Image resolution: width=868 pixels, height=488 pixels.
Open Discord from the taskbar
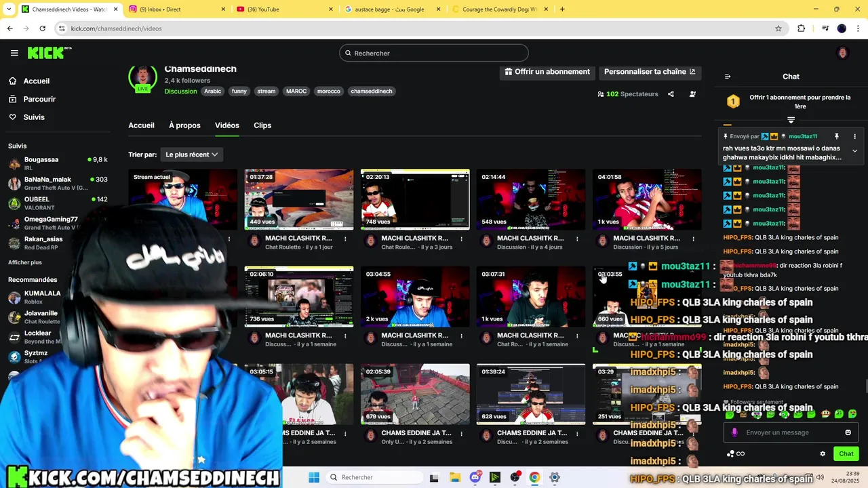coord(475,477)
